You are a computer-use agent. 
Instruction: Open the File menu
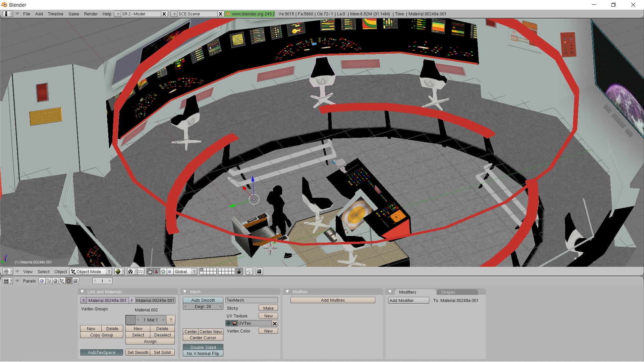(x=26, y=14)
